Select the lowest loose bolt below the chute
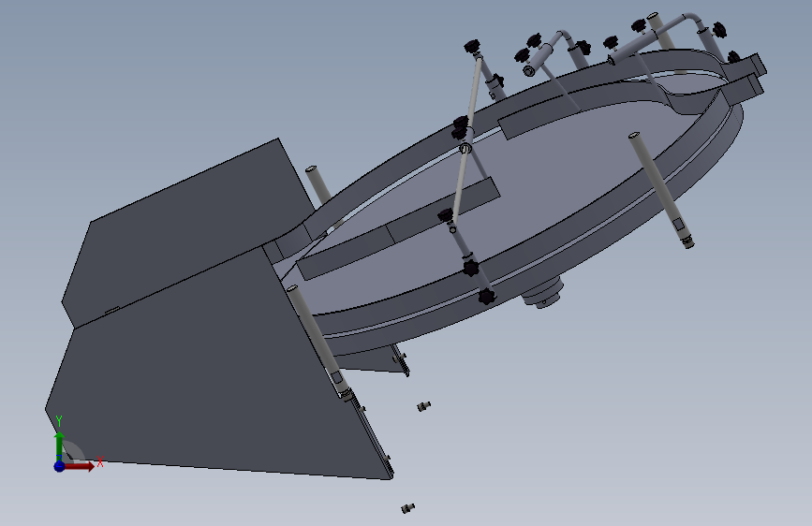This screenshot has height=526, width=812. [x=408, y=508]
